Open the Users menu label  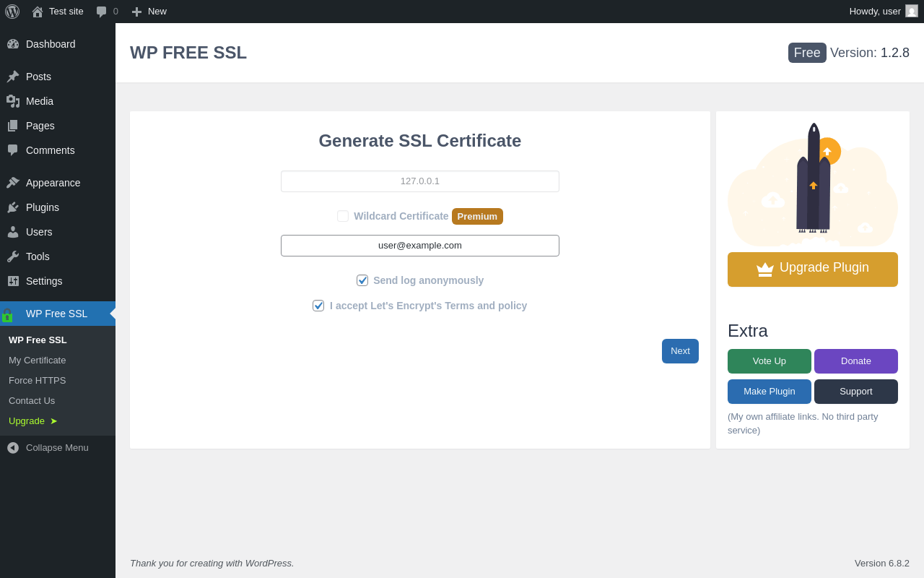point(39,232)
